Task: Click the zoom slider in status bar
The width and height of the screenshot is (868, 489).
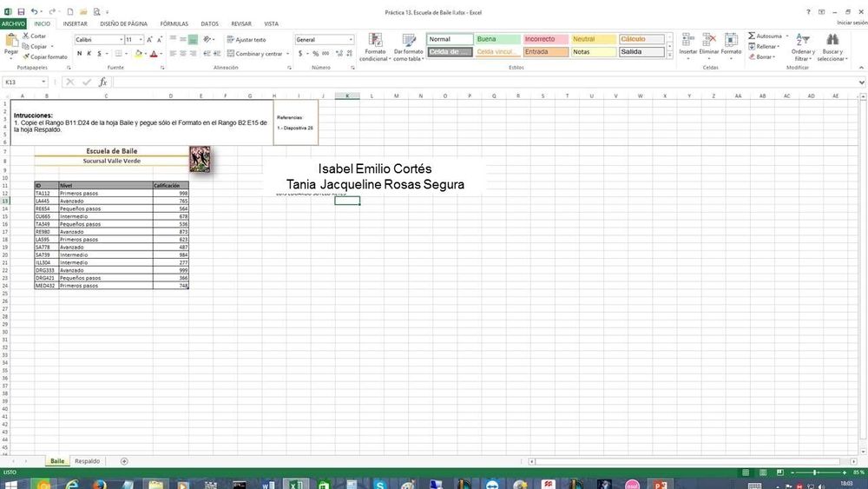Action: point(816,472)
